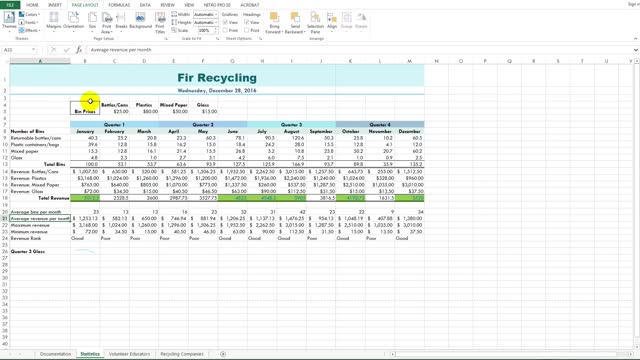Open the ACROBAT tab
This screenshot has height=360, width=640.
(x=250, y=5)
